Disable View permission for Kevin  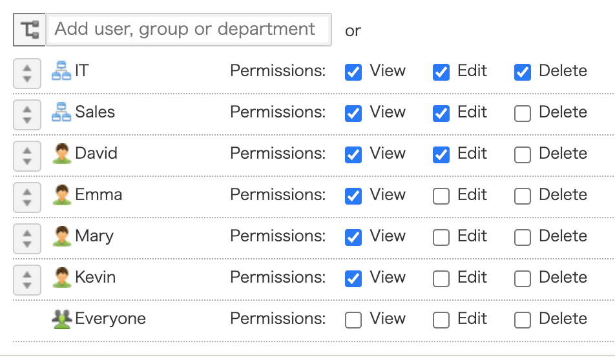click(353, 279)
